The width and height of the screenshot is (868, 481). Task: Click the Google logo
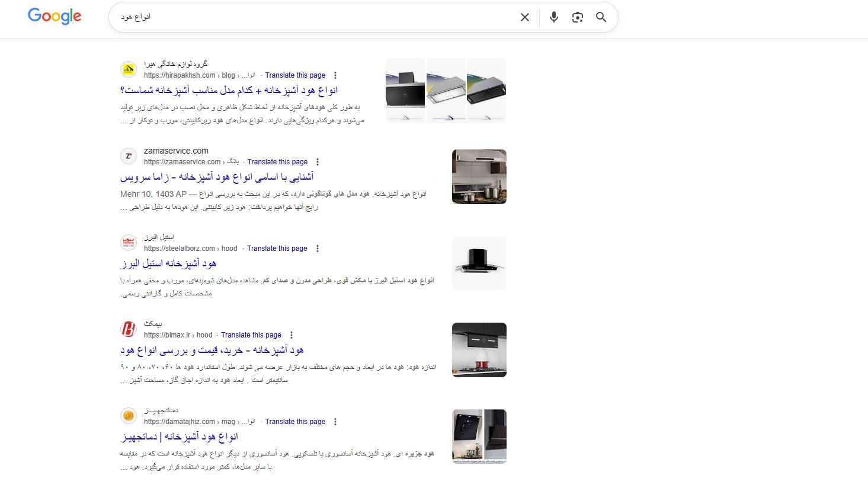pos(55,17)
